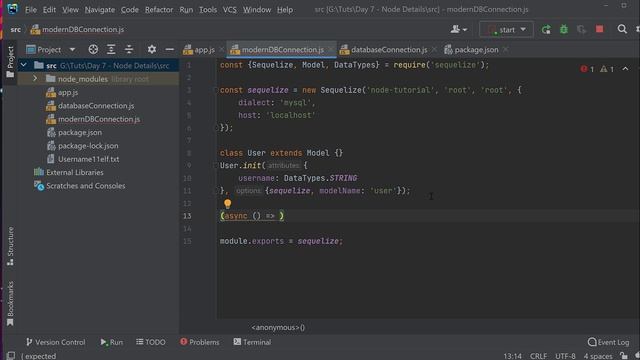Switch to the databaseConnection.js tab

click(384, 49)
